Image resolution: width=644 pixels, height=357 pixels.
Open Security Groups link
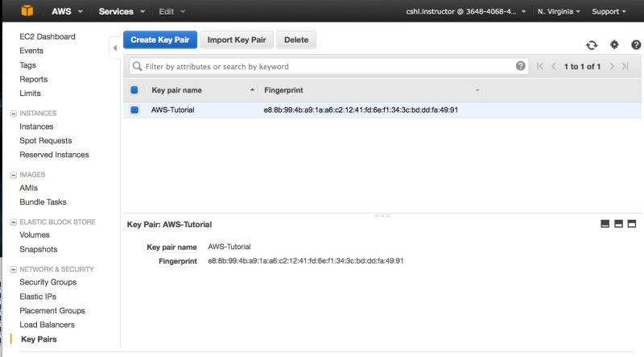[x=48, y=282]
